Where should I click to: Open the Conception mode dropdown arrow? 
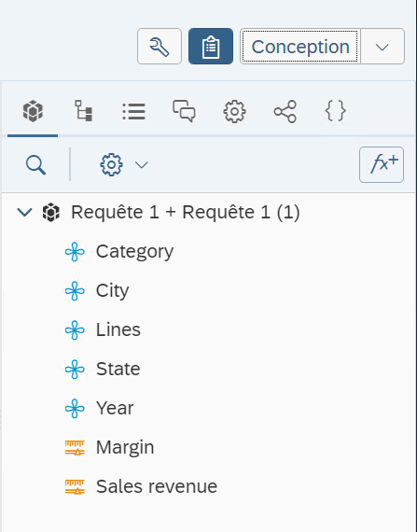pyautogui.click(x=382, y=46)
